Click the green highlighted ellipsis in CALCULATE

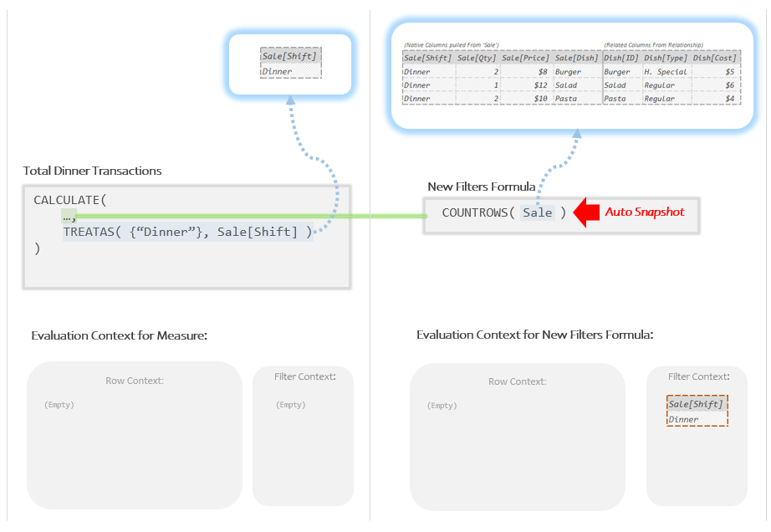tap(69, 217)
